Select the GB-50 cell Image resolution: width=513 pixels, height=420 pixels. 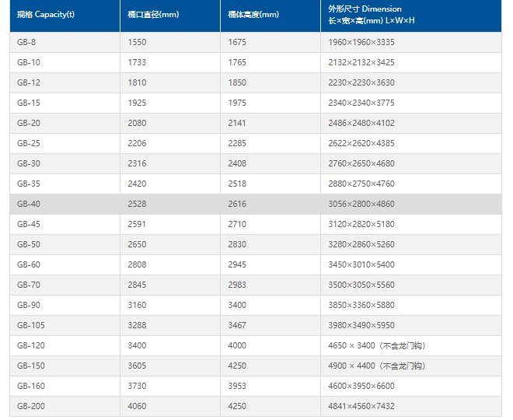tap(65, 244)
